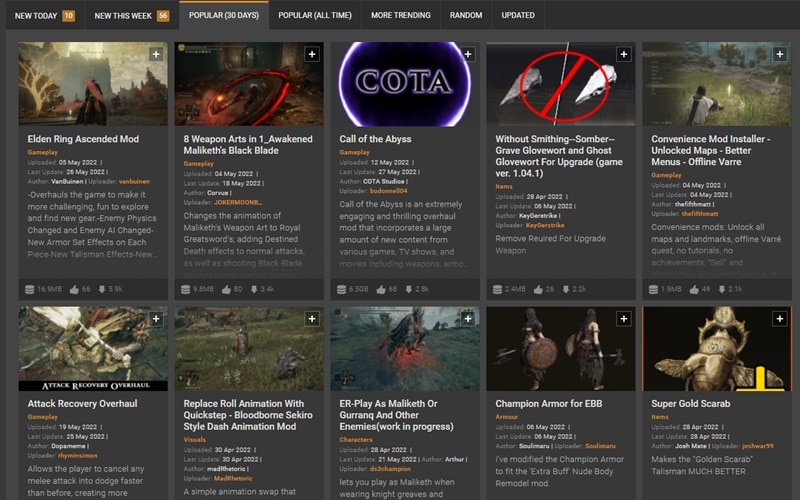
Task: Click uploader link vanbuinen
Action: (x=134, y=182)
